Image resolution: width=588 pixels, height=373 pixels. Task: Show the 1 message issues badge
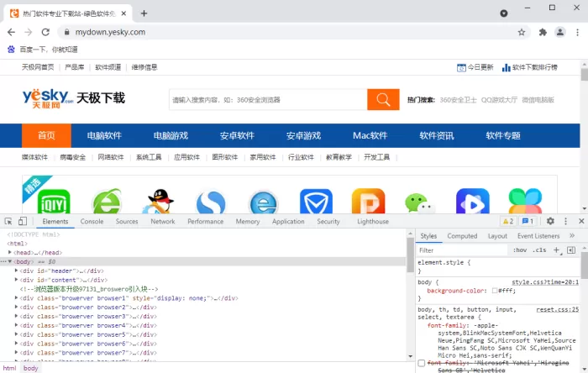(x=528, y=221)
